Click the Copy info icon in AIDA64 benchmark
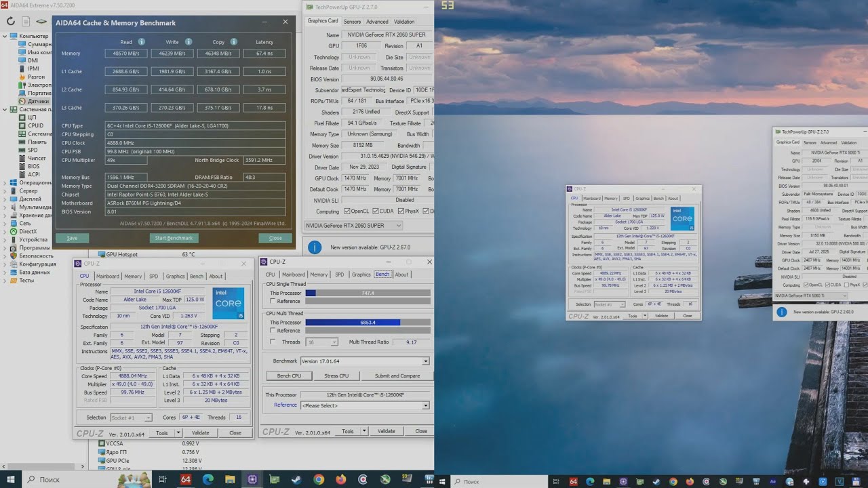Viewport: 868px width, 488px height. tap(233, 42)
